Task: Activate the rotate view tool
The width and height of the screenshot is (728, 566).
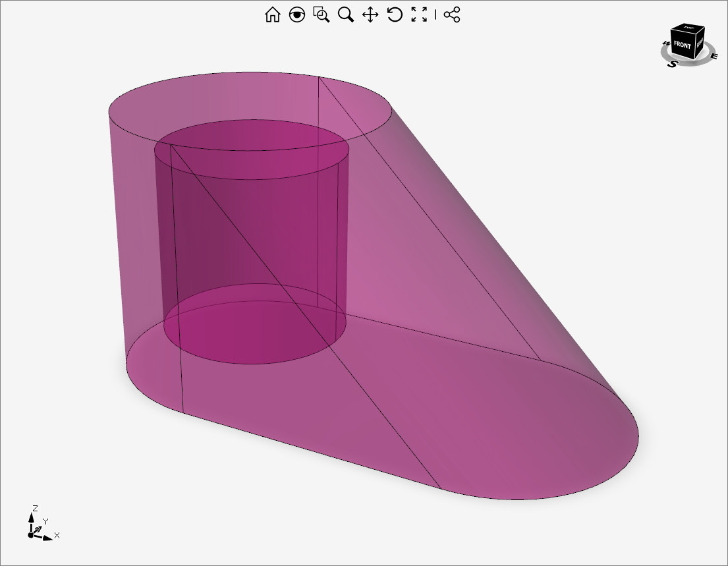Action: coord(395,14)
